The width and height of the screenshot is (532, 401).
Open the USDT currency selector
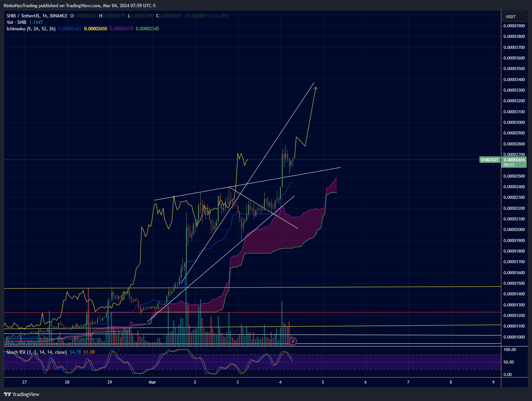click(514, 17)
